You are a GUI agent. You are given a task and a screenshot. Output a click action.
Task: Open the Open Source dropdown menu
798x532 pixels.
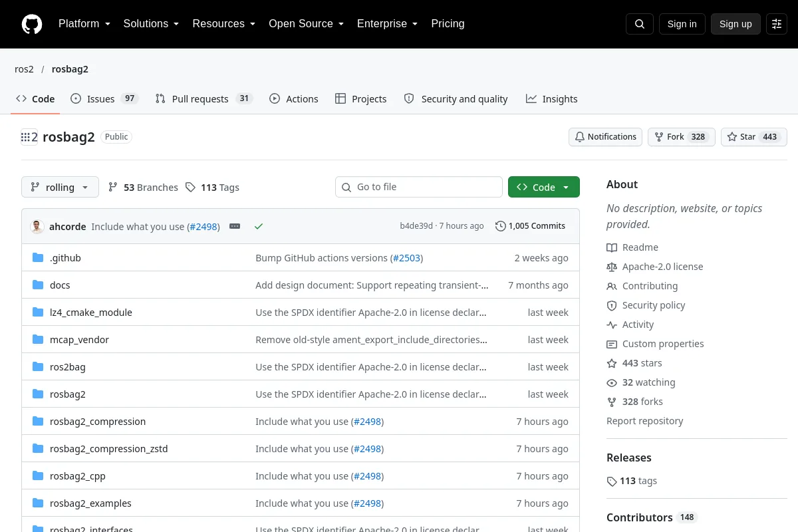(x=306, y=24)
